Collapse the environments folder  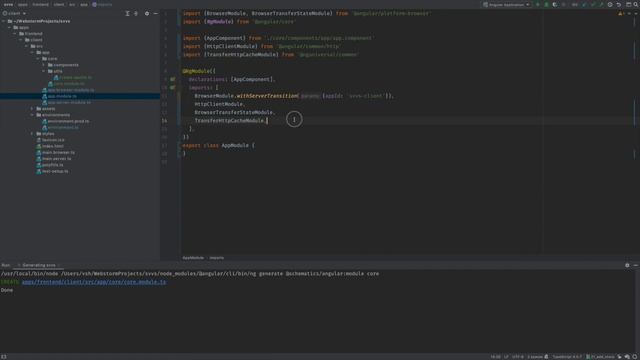(33, 115)
